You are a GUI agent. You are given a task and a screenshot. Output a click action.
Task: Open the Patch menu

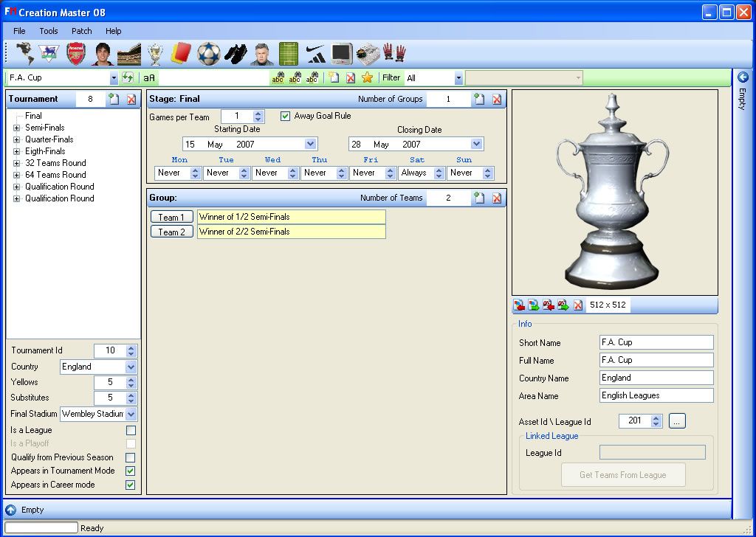[x=81, y=31]
